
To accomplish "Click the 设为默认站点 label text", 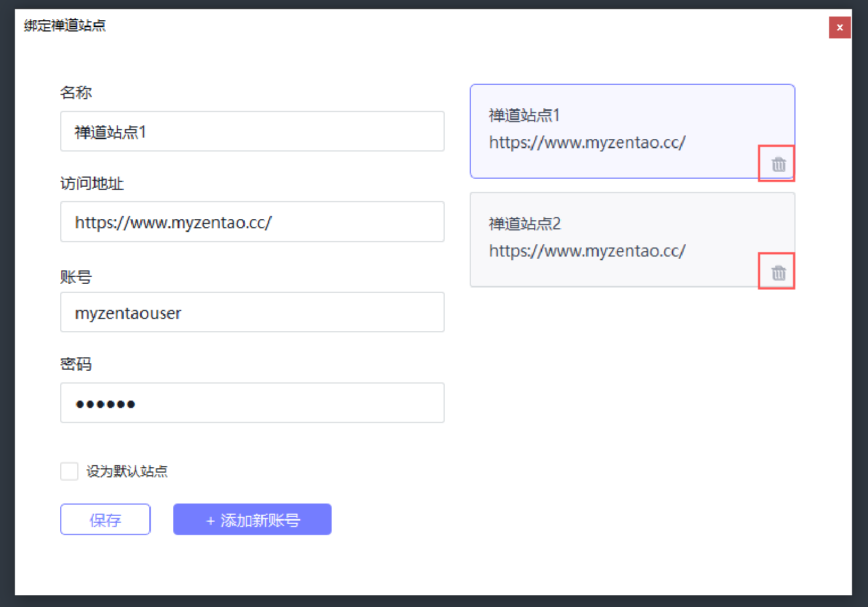I will pos(127,472).
